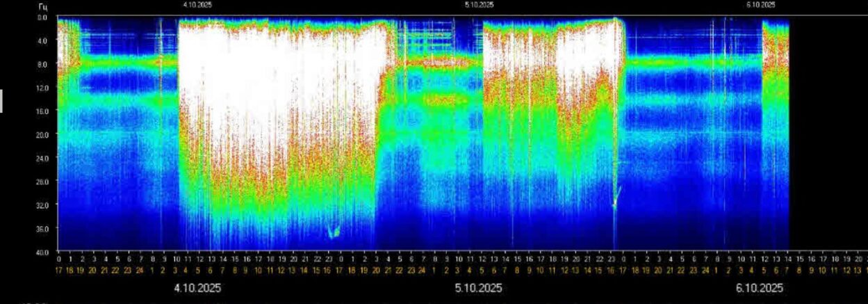Select the 4.10.2025 date header above spectrogram
868x304 pixels.
(x=198, y=5)
